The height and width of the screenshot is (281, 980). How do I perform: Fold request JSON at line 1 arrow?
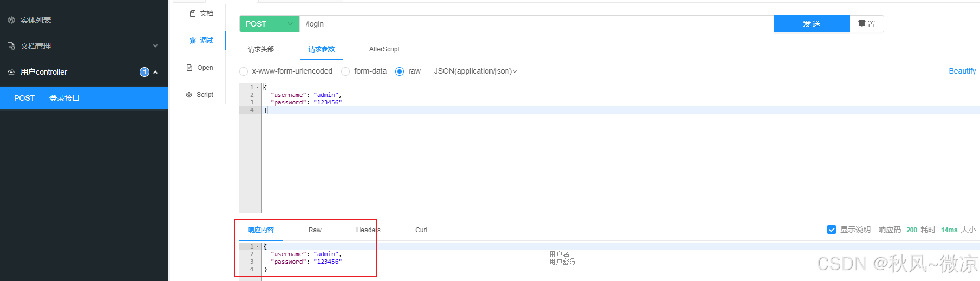click(258, 87)
